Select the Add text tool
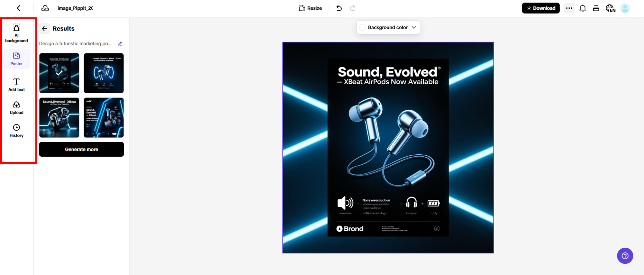644x275 pixels. pyautogui.click(x=16, y=85)
